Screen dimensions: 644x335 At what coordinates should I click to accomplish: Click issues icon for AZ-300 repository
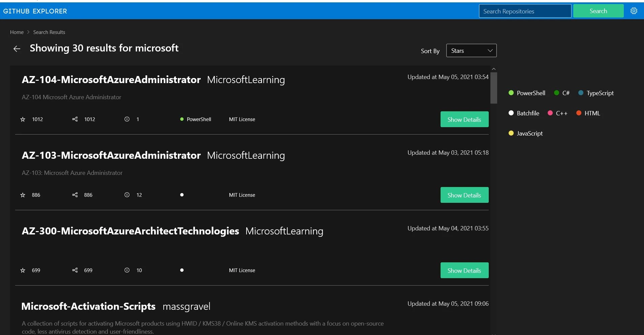point(127,270)
